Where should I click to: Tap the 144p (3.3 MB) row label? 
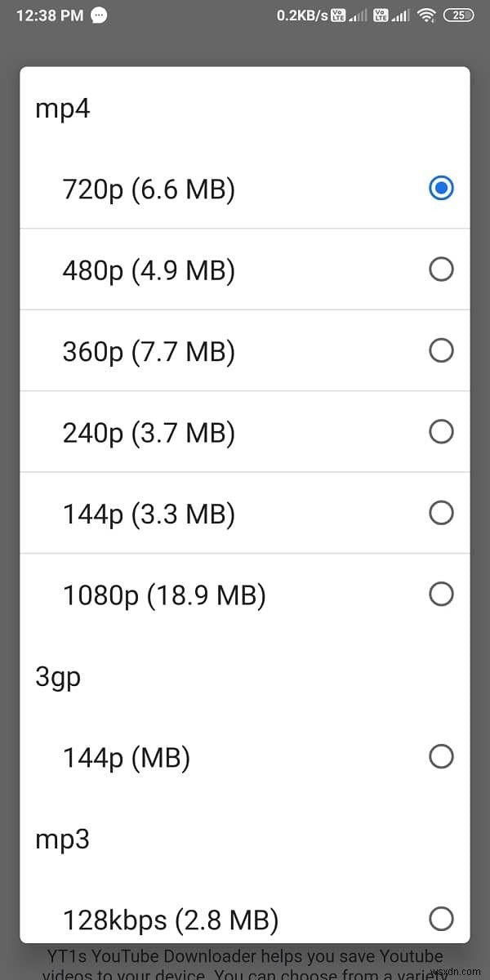coord(149,513)
